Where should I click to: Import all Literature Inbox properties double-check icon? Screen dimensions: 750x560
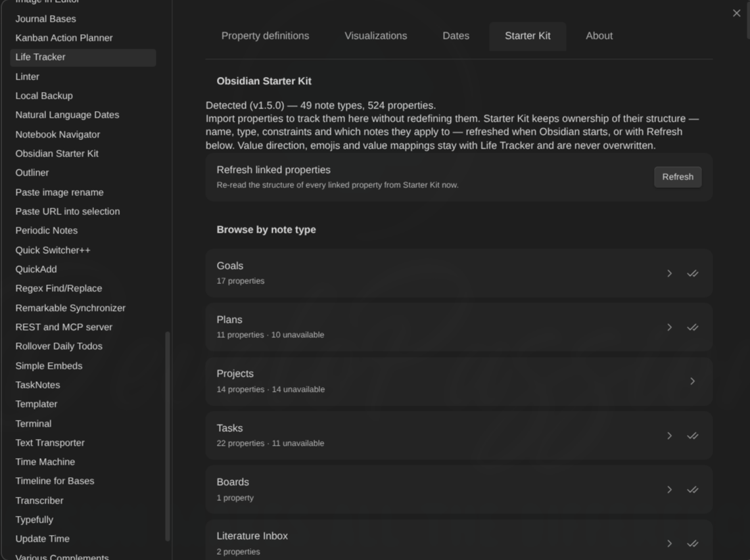pyautogui.click(x=692, y=544)
